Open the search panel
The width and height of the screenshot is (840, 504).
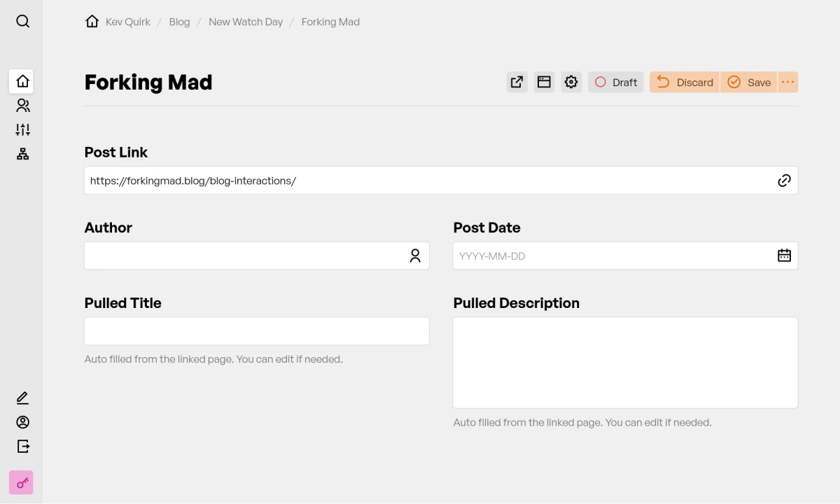tap(22, 21)
